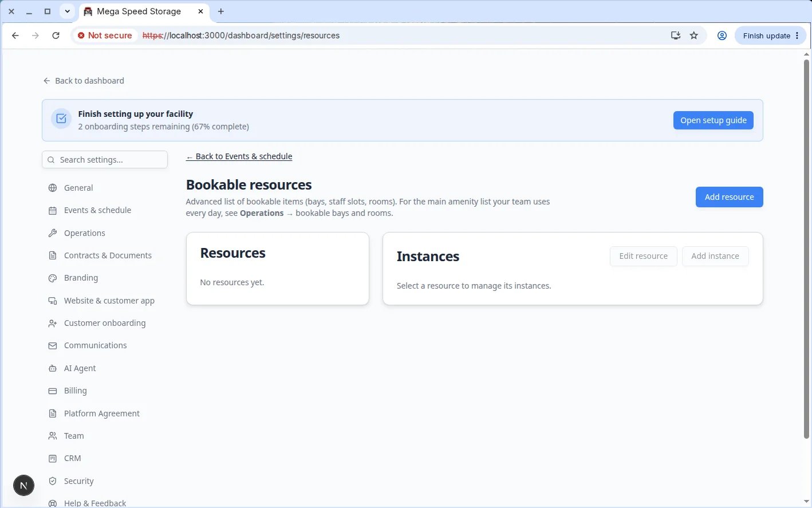This screenshot has width=812, height=508.
Task: Bookmark this page with the star icon
Action: [694, 36]
